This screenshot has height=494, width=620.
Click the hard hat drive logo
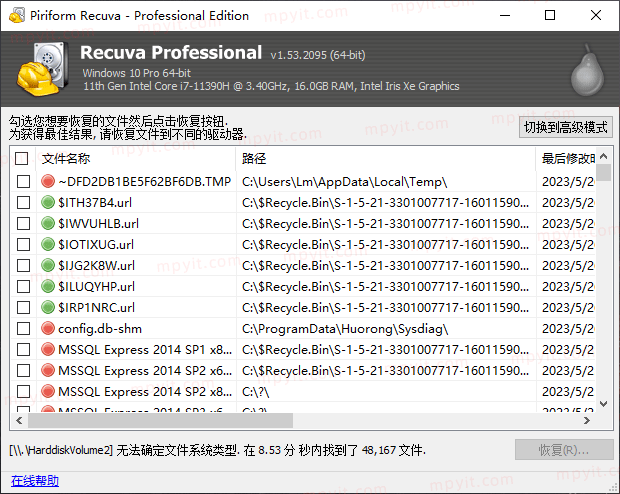(42, 69)
